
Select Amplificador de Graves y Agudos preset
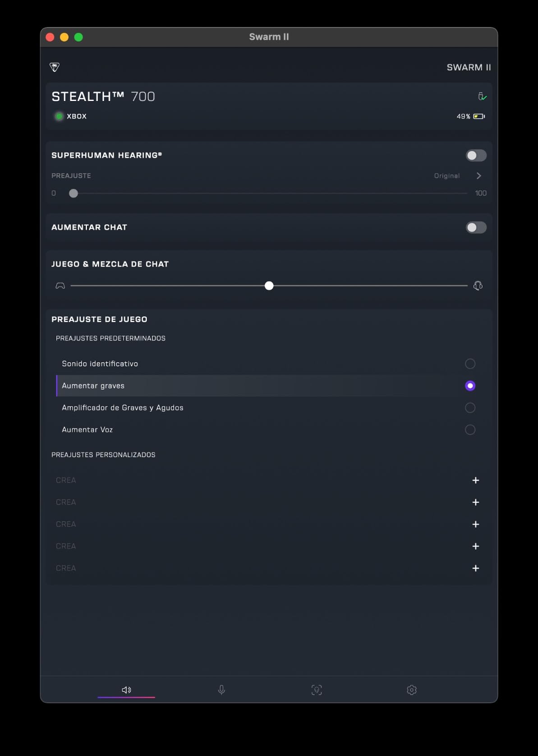(x=470, y=408)
